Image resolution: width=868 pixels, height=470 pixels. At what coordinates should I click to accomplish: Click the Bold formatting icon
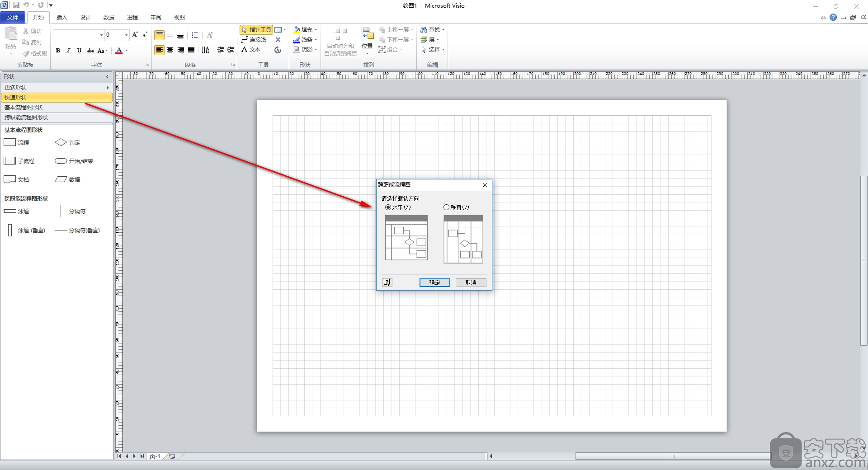tap(58, 51)
